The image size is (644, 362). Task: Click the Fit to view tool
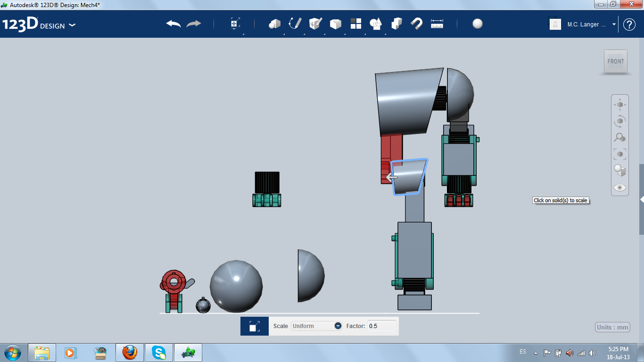[620, 154]
